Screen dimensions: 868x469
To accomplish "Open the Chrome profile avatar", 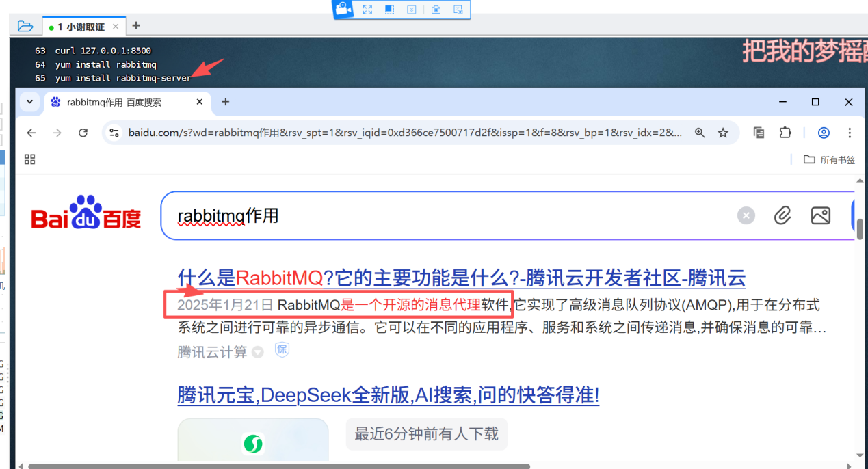I will [x=824, y=133].
